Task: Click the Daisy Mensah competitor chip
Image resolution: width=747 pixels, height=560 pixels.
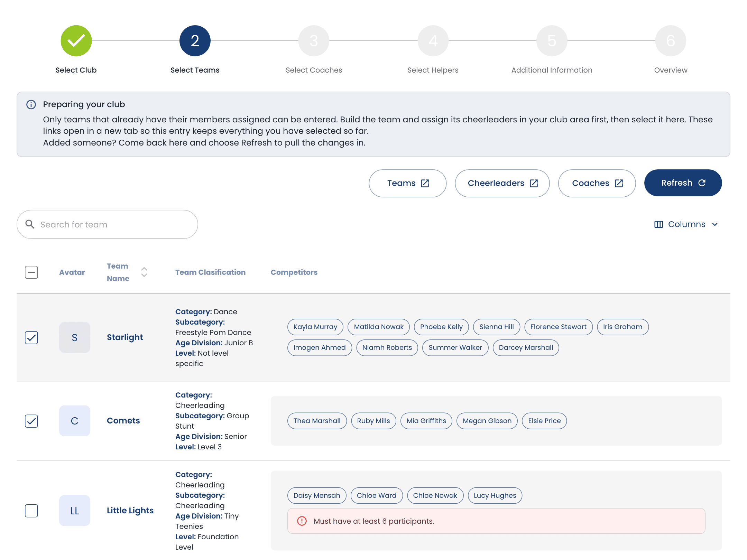Action: [317, 496]
